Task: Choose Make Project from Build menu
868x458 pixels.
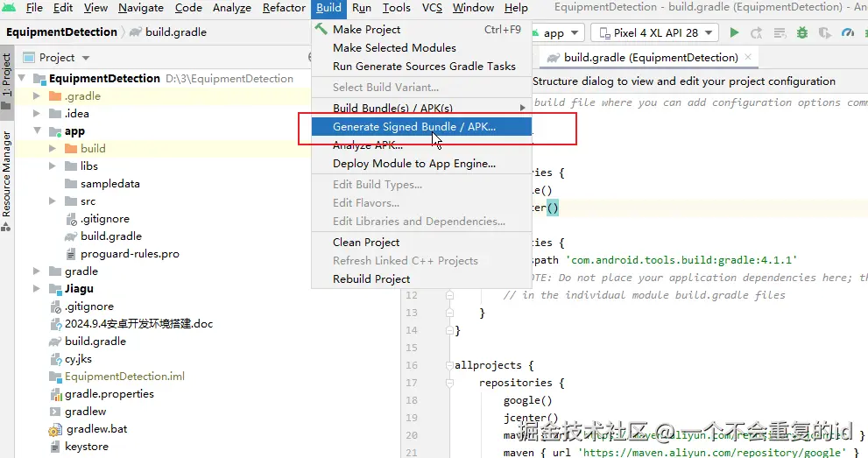Action: [421, 29]
